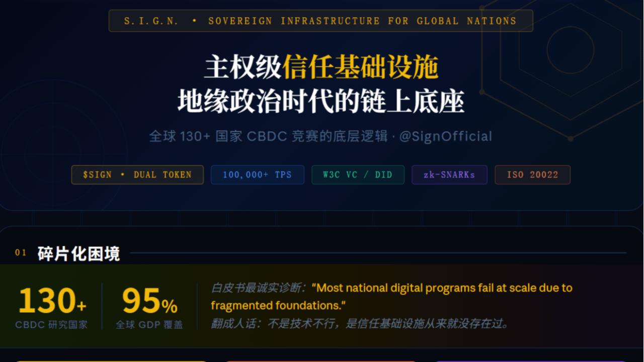The image size is (644, 362).
Task: Select the ISO 20022 tag
Action: [x=532, y=175]
